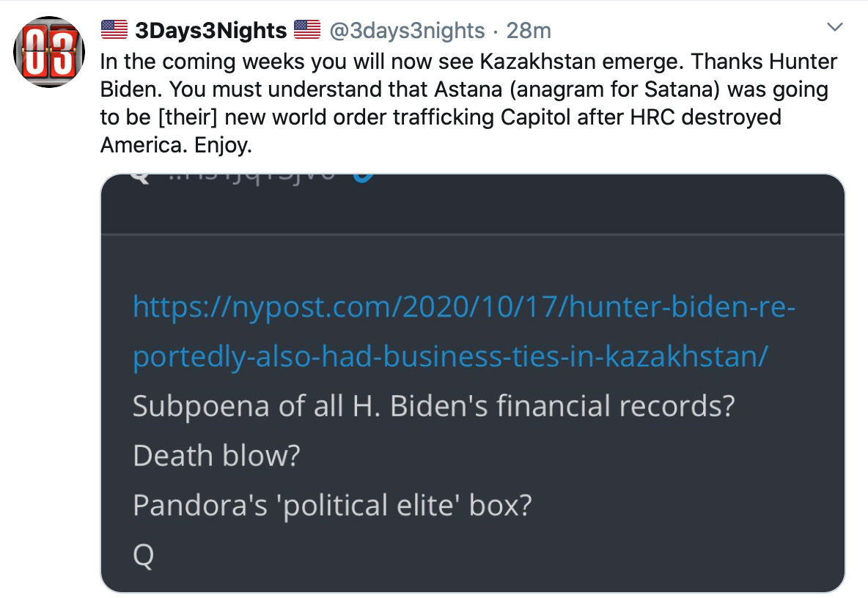Click the Pandora's 'political elite' box line
The image size is (868, 598).
[331, 506]
